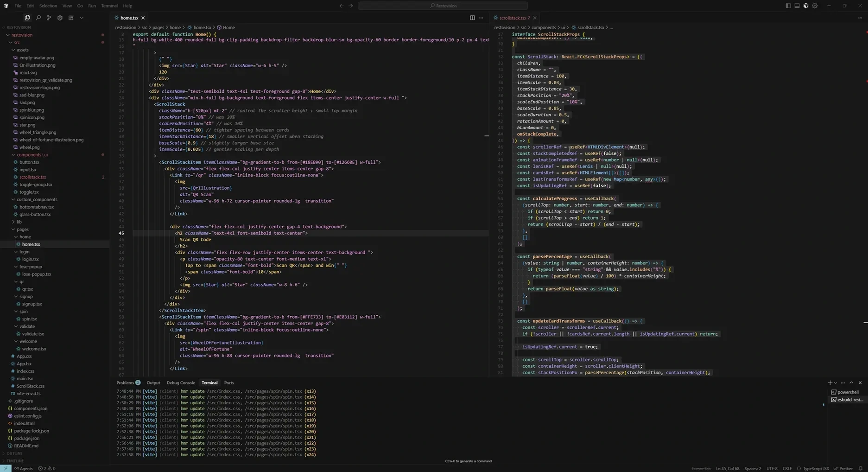Toggle the primary sidebar visibility

click(788, 6)
